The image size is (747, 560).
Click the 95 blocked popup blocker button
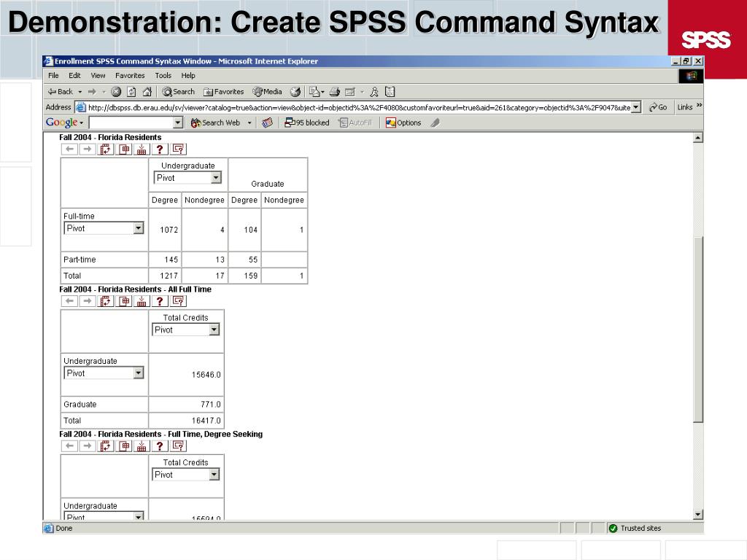(307, 122)
